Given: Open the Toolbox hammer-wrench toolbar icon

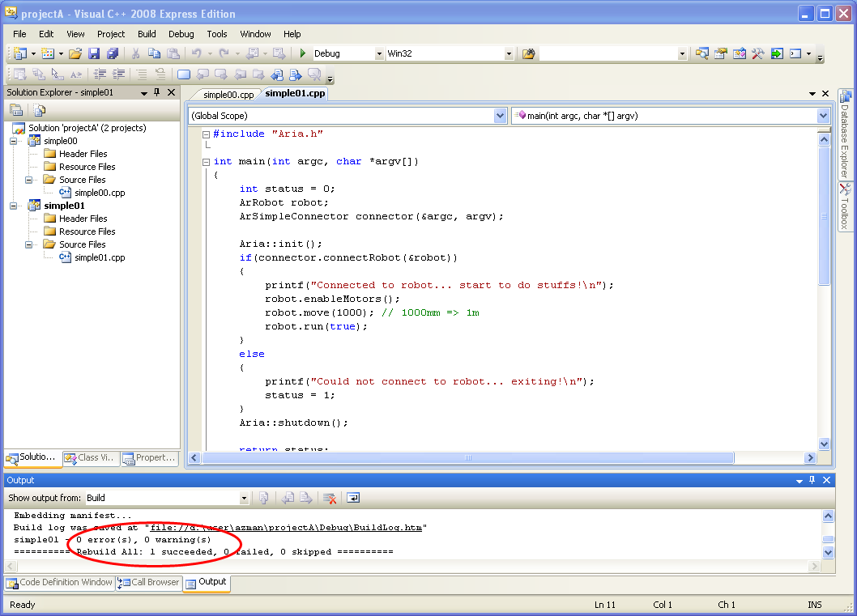Looking at the screenshot, I should tap(758, 53).
